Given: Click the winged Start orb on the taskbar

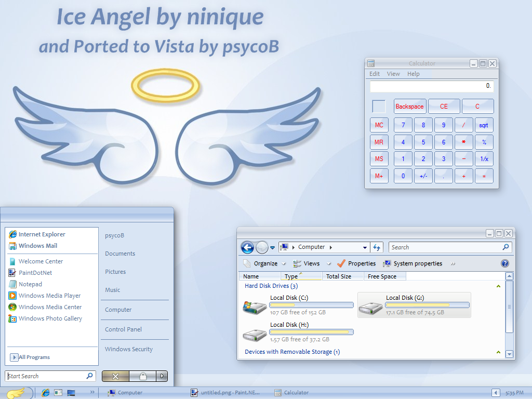Looking at the screenshot, I should (16, 392).
